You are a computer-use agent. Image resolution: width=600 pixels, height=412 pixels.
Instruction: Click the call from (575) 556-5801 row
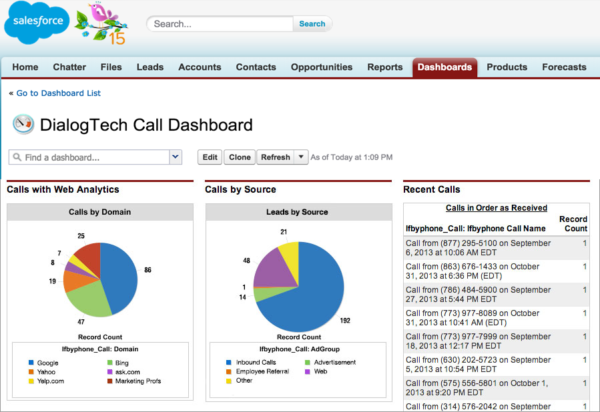[496, 388]
